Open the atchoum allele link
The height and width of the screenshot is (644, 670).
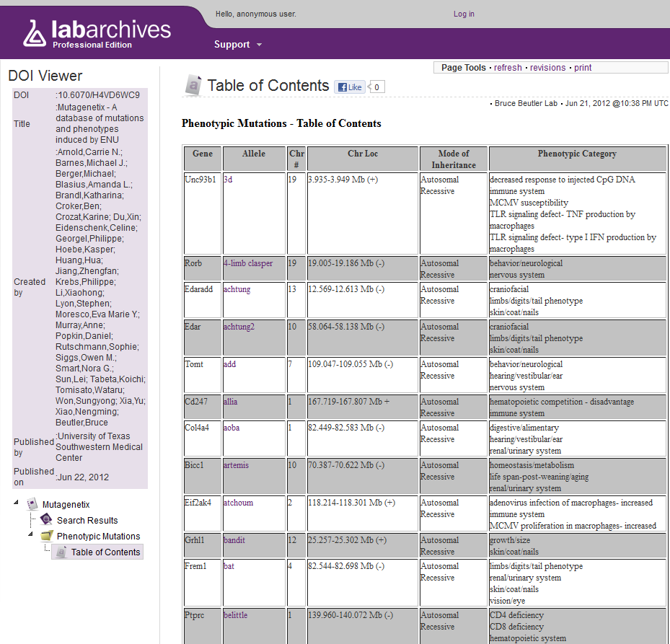(x=238, y=503)
